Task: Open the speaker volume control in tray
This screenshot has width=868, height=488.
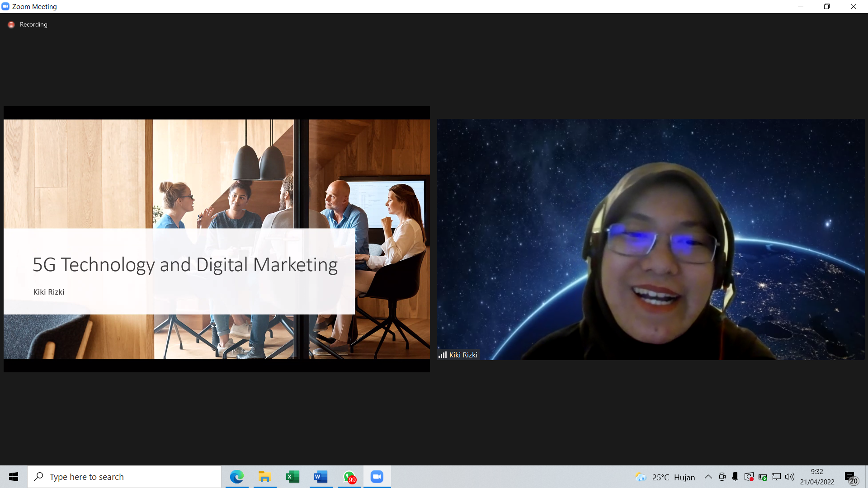Action: point(789,477)
